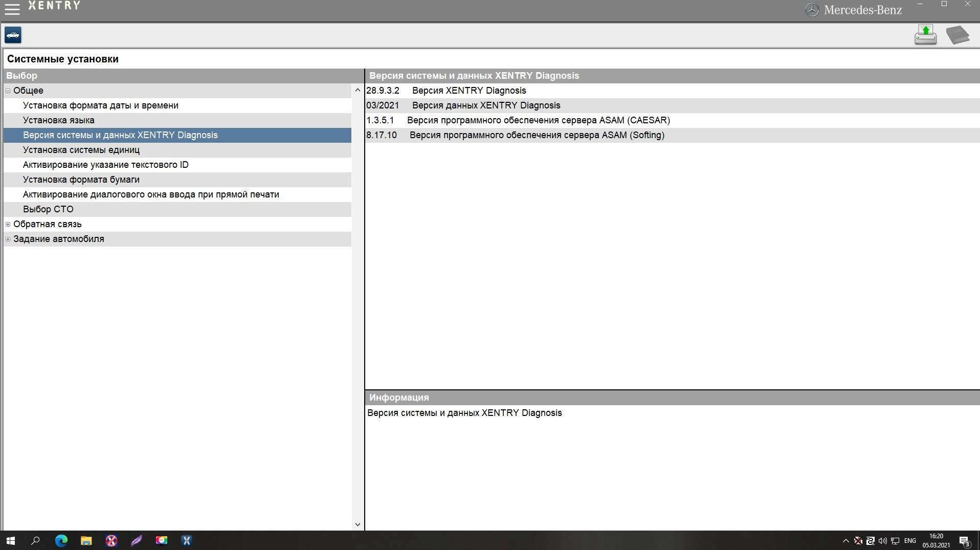The height and width of the screenshot is (550, 980).
Task: Click the info text under Информация
Action: (x=464, y=413)
